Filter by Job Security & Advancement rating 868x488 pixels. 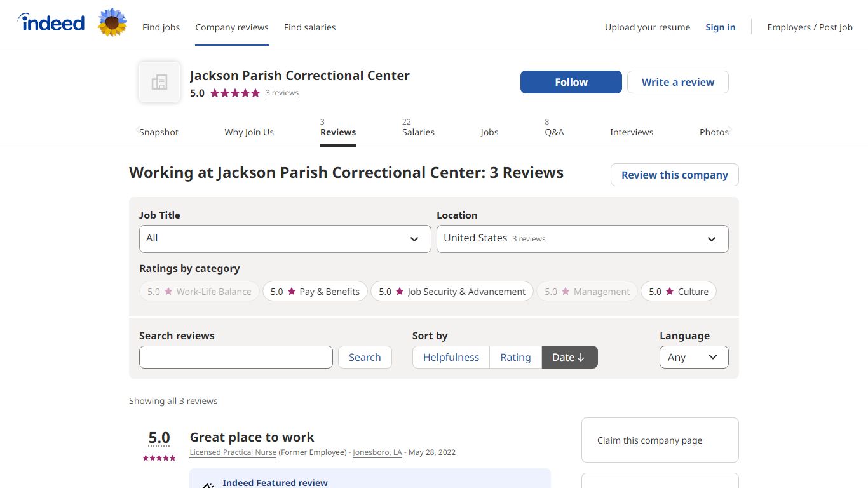[452, 291]
